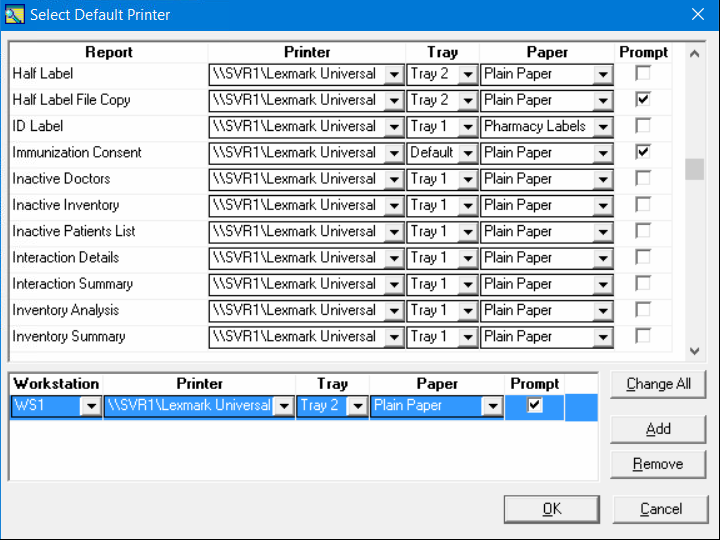Select the ID Label report name
This screenshot has height=540, width=720.
38,126
